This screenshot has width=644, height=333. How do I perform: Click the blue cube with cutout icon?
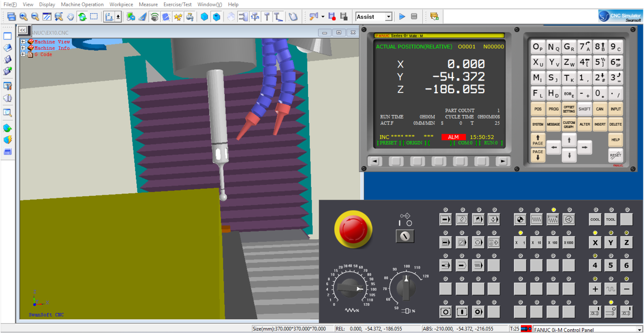pyautogui.click(x=217, y=16)
